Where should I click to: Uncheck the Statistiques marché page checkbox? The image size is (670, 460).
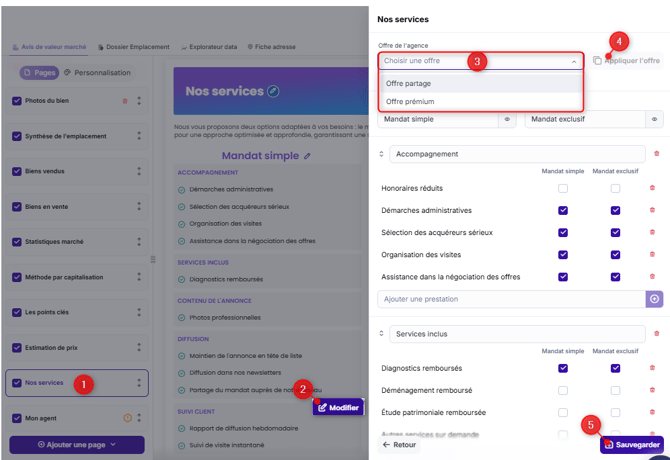pos(17,242)
